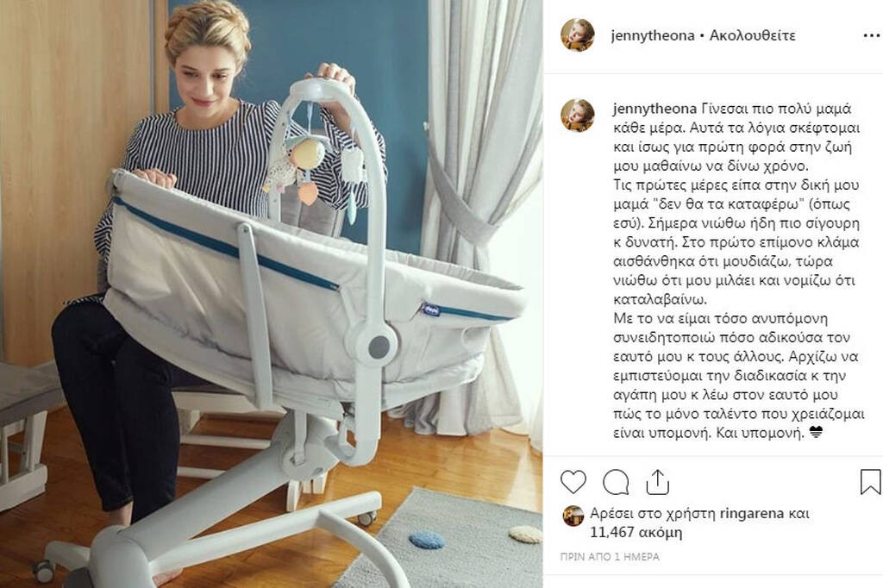Open ringarena profile from the likes line
Image resolution: width=883 pixels, height=588 pixels.
point(752,514)
